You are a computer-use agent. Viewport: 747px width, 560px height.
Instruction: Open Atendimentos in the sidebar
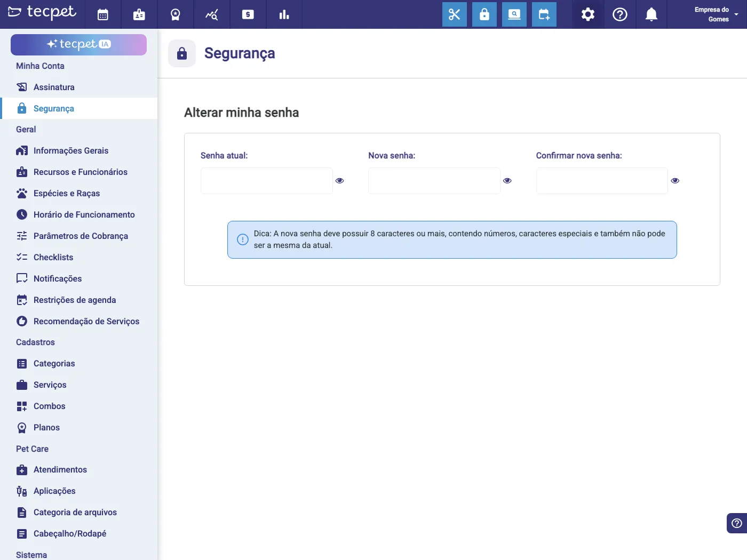79,470
